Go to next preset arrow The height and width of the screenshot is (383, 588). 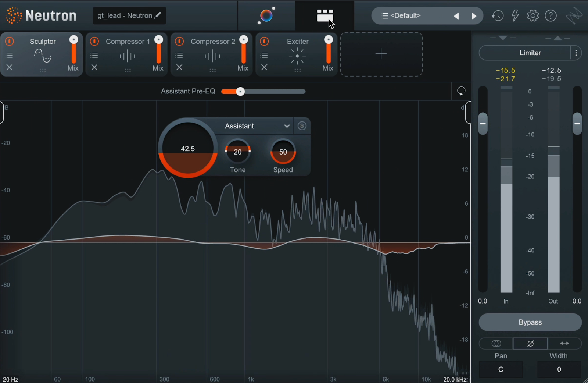click(474, 16)
